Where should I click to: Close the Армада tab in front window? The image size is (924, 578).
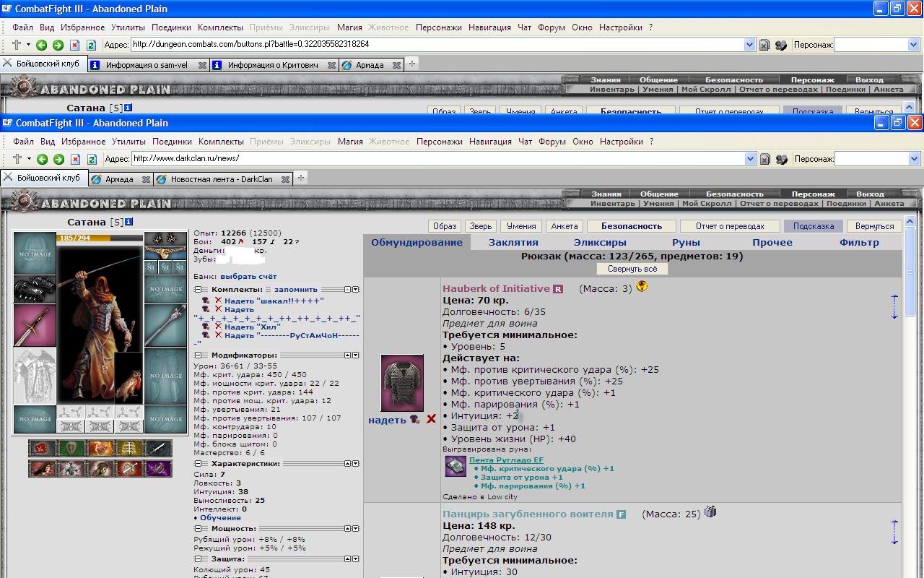pyautogui.click(x=145, y=179)
